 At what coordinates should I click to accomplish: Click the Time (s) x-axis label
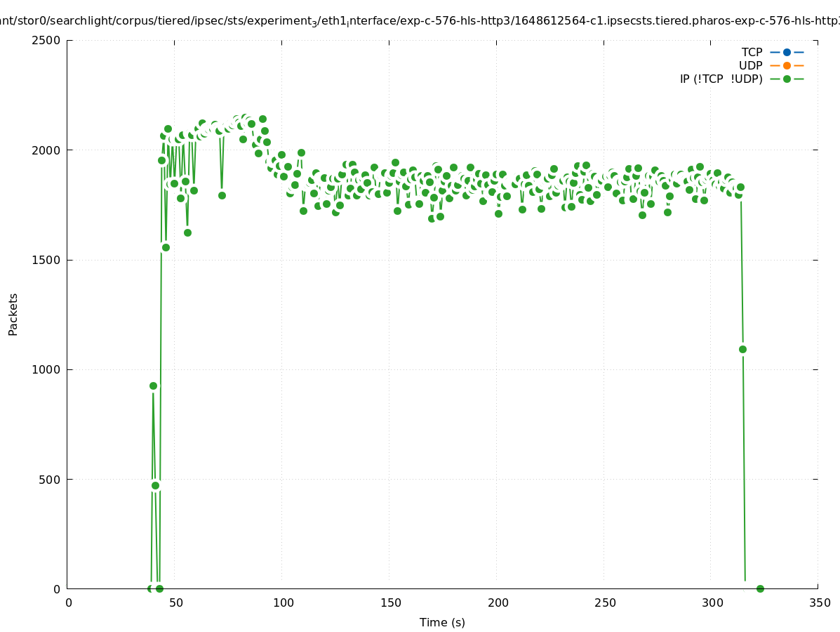point(442,622)
